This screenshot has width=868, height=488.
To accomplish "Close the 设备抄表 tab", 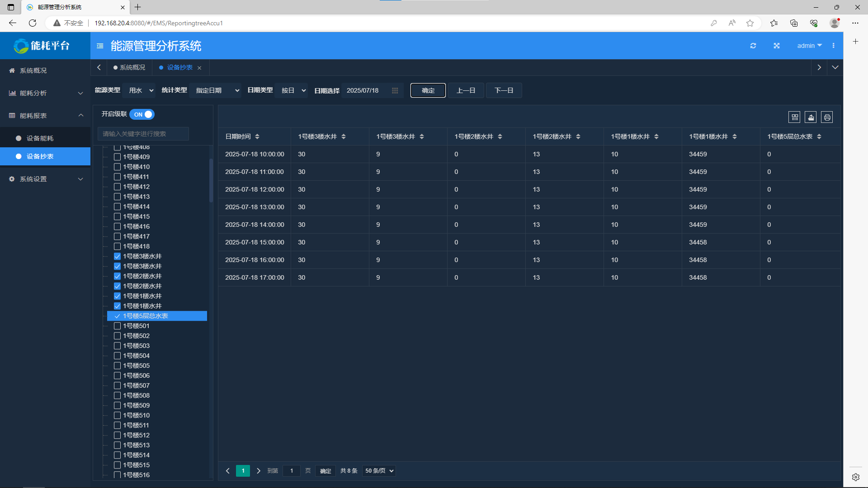I will 199,68.
